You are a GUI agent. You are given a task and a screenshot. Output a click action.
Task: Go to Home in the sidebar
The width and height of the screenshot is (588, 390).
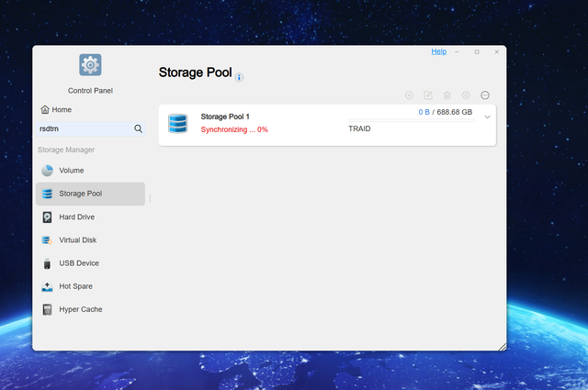(56, 109)
